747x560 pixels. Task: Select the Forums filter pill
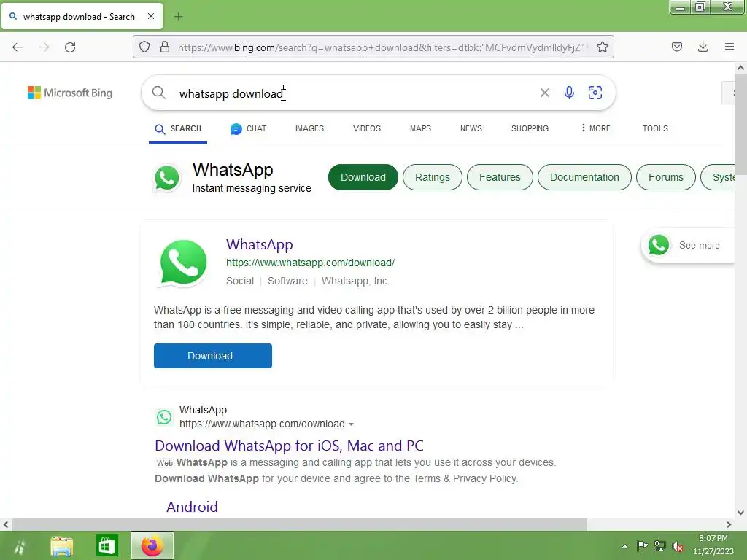pos(665,177)
